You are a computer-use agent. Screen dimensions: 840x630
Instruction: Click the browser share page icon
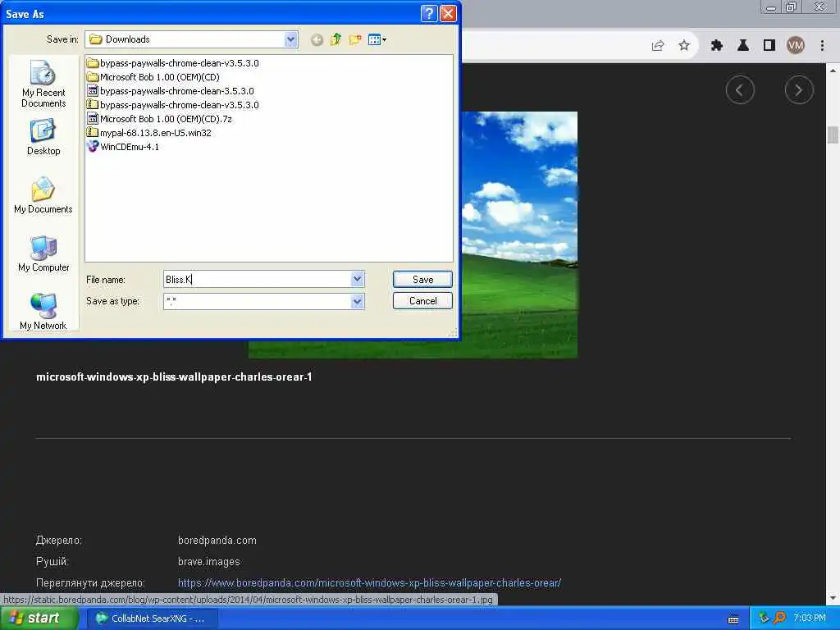tap(658, 46)
